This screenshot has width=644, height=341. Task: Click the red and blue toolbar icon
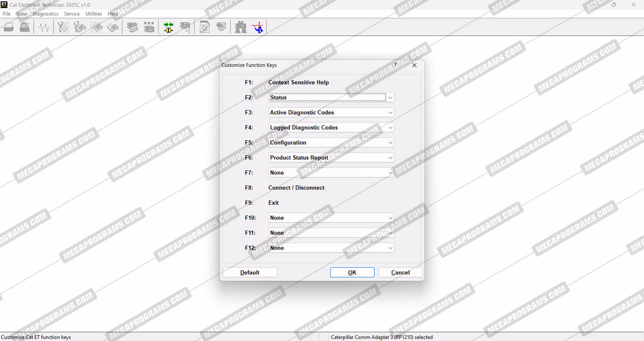click(x=257, y=28)
